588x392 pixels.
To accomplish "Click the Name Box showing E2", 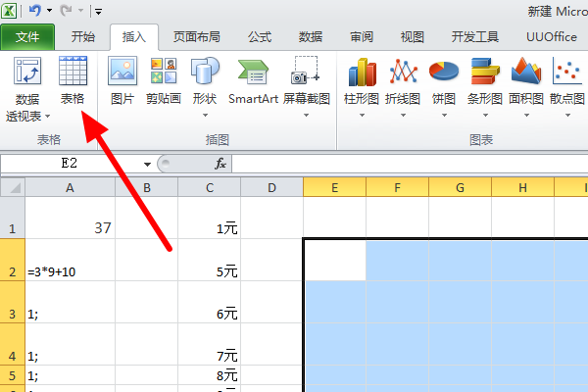I will coord(70,164).
